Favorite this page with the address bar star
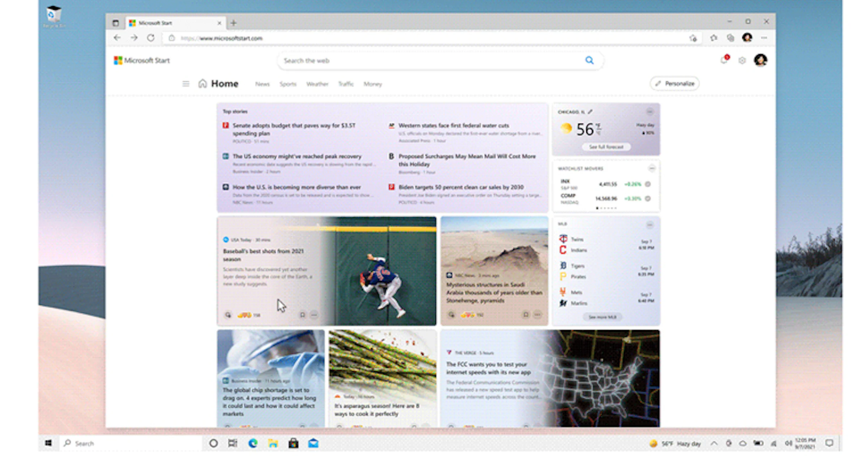Viewport: 868px width, 456px height. click(693, 38)
